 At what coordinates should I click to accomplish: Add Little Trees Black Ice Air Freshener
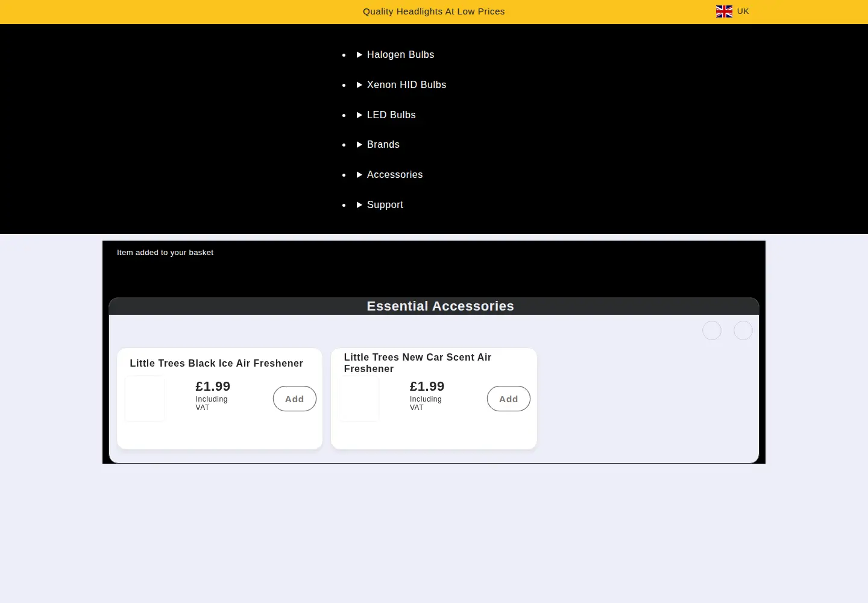295,399
